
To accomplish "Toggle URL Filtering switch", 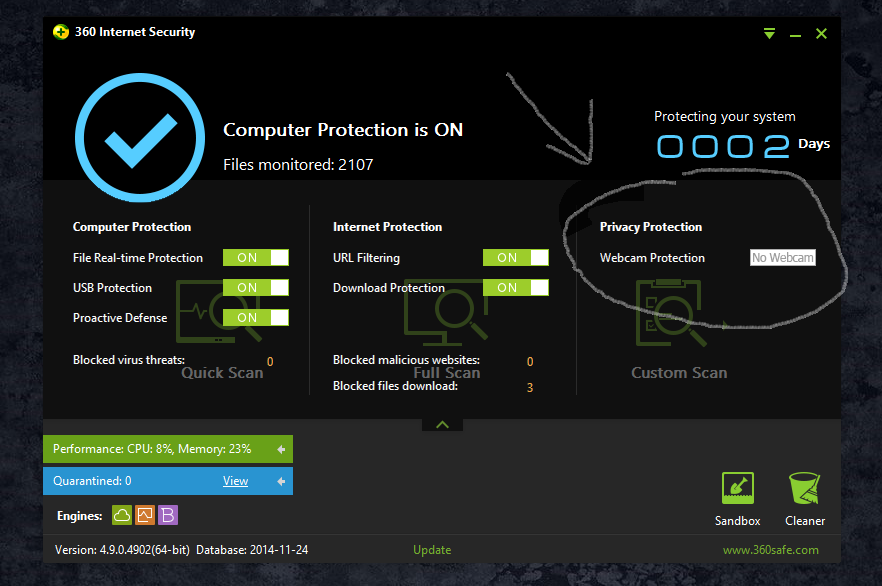I will (x=516, y=258).
